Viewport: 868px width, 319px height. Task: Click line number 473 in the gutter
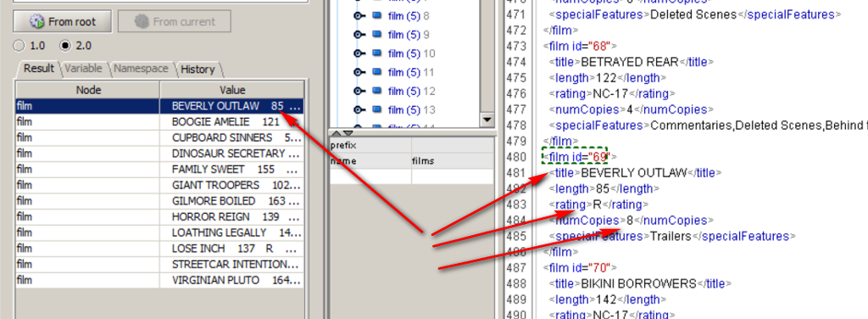point(516,46)
